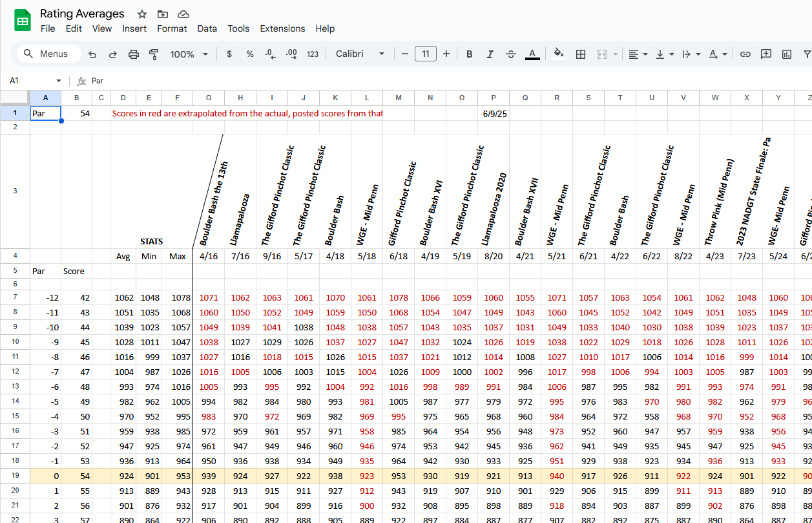Click the Menus search button
This screenshot has width=812, height=523.
click(x=47, y=54)
